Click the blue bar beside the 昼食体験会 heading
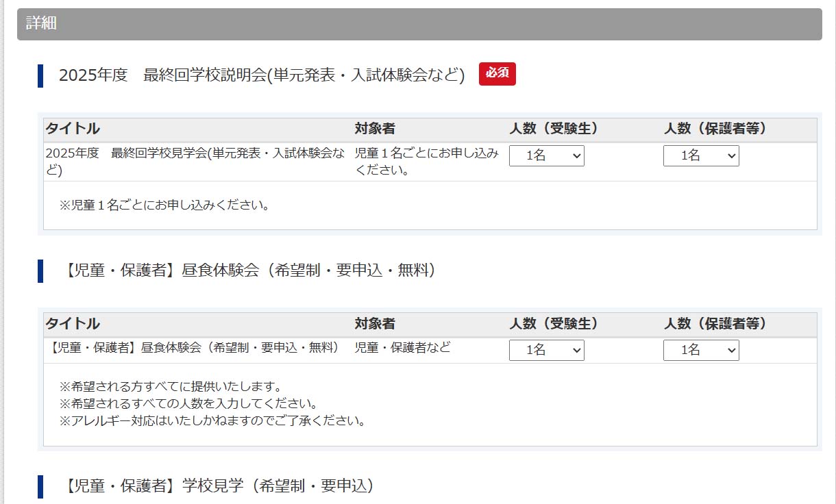Screen dimensions: 836x504 click(40, 270)
